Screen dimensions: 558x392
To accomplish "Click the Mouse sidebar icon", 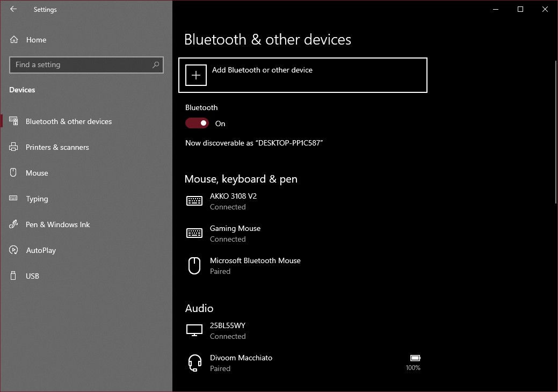I will 13,172.
